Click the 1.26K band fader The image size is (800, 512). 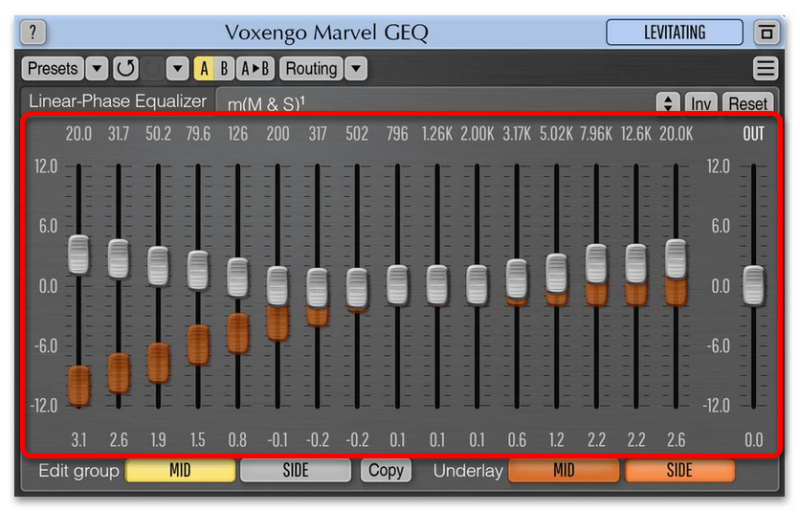click(x=437, y=285)
